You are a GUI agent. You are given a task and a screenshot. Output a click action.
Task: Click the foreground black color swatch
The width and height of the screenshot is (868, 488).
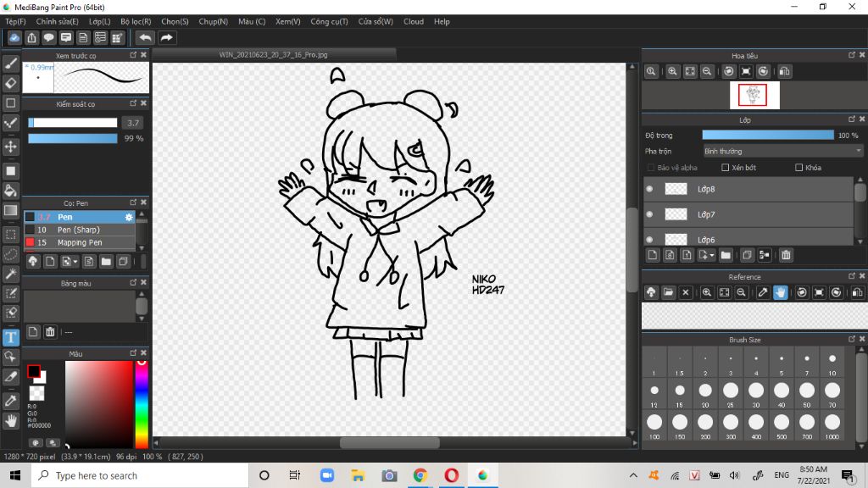coord(34,371)
